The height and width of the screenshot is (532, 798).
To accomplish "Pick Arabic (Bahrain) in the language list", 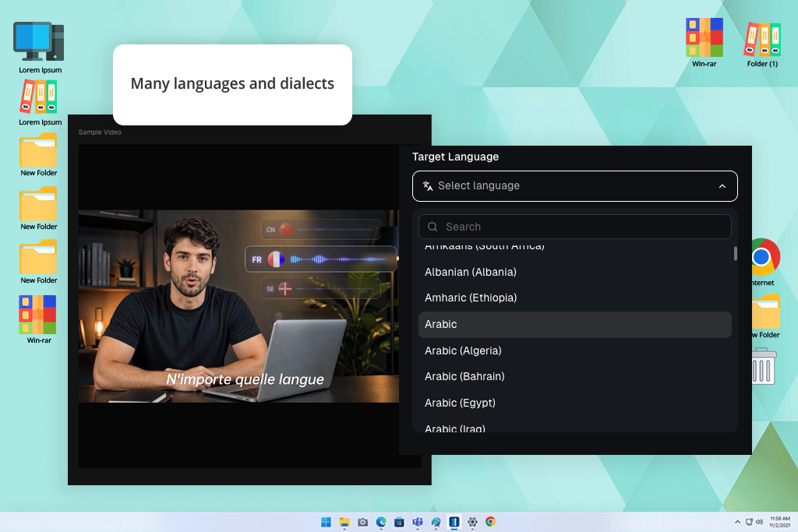I will click(x=574, y=376).
